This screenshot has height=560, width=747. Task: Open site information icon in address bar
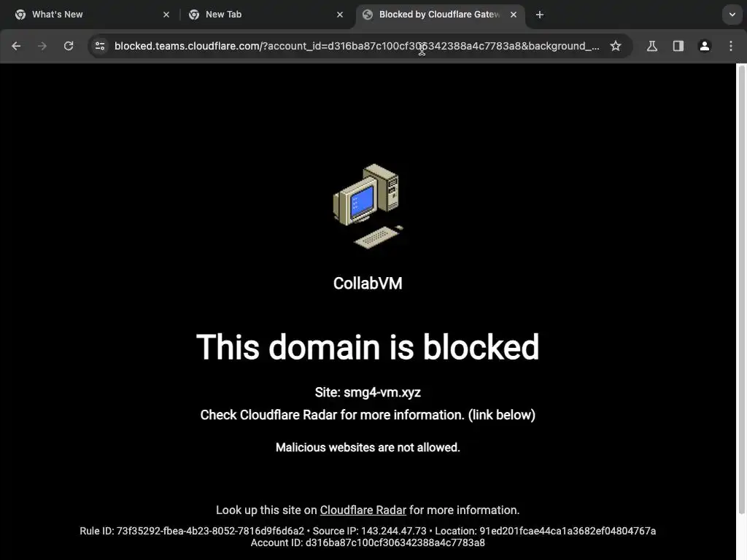click(100, 46)
